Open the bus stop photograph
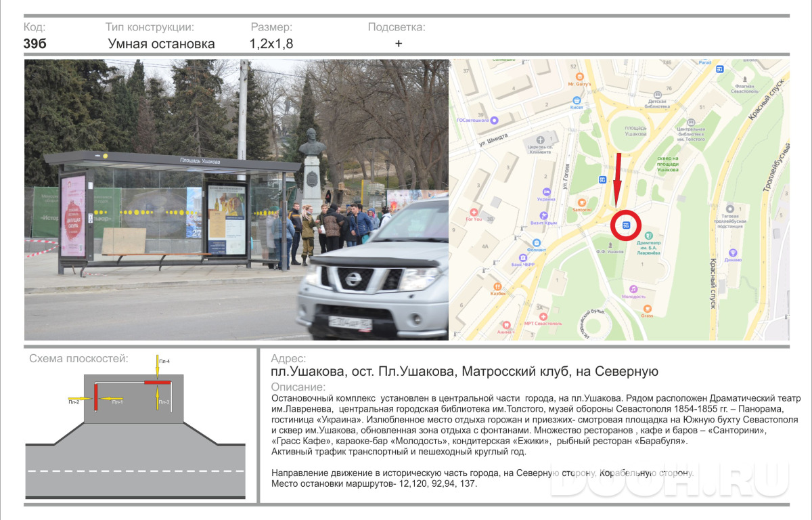 (237, 200)
